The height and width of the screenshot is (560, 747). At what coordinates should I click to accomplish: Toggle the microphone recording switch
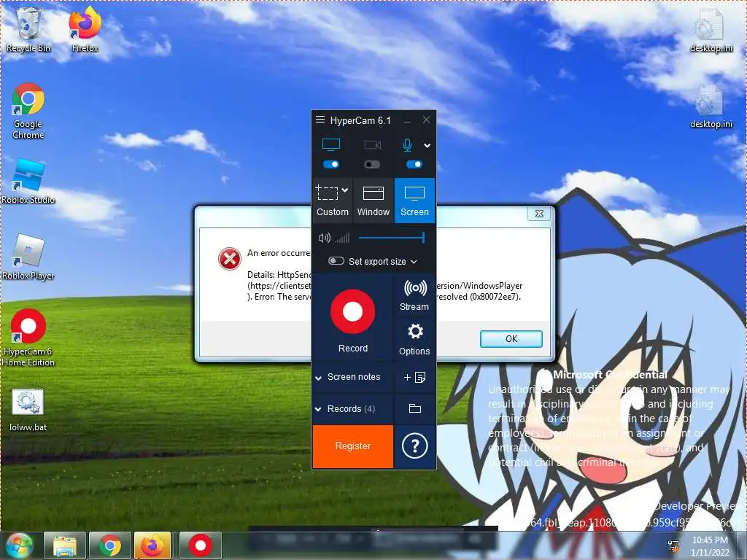pos(414,164)
